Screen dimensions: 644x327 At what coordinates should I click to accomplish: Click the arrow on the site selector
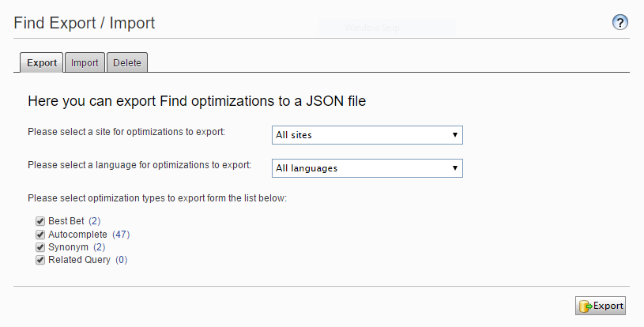click(455, 135)
